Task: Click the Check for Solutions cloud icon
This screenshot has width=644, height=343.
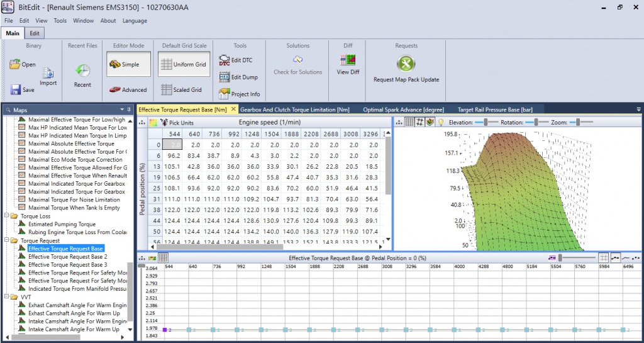Action: click(297, 60)
